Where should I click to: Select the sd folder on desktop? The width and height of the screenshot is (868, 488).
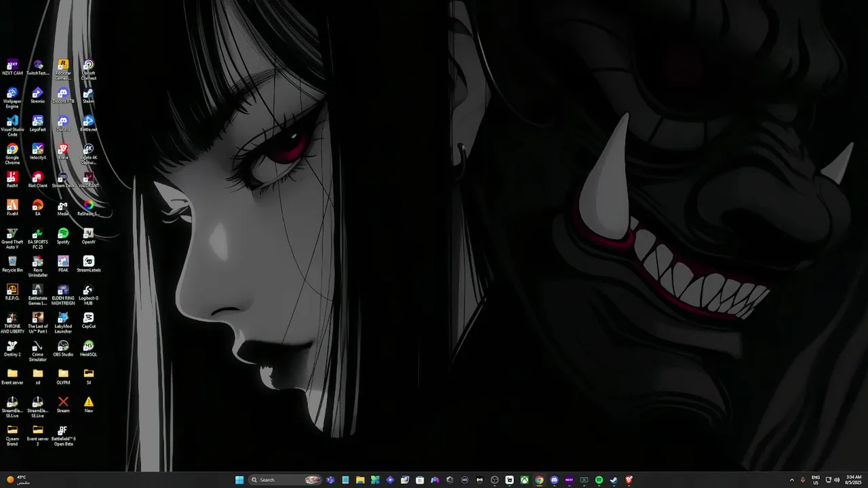click(38, 377)
